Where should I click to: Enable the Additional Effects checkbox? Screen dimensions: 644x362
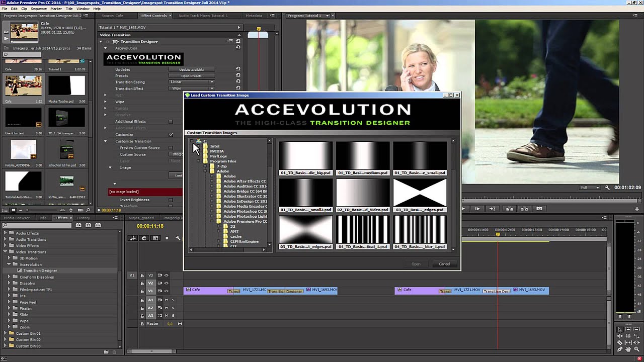(x=171, y=121)
